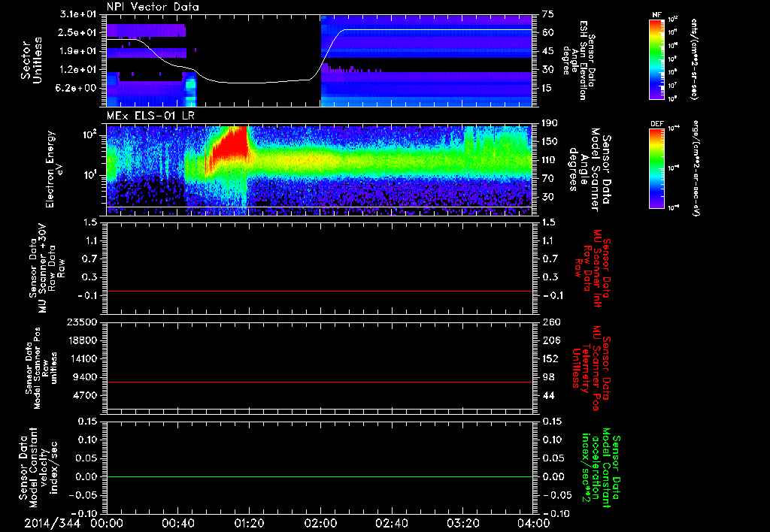770x532 pixels.
Task: Click the "04:00" time tick label
Action: coord(535,523)
